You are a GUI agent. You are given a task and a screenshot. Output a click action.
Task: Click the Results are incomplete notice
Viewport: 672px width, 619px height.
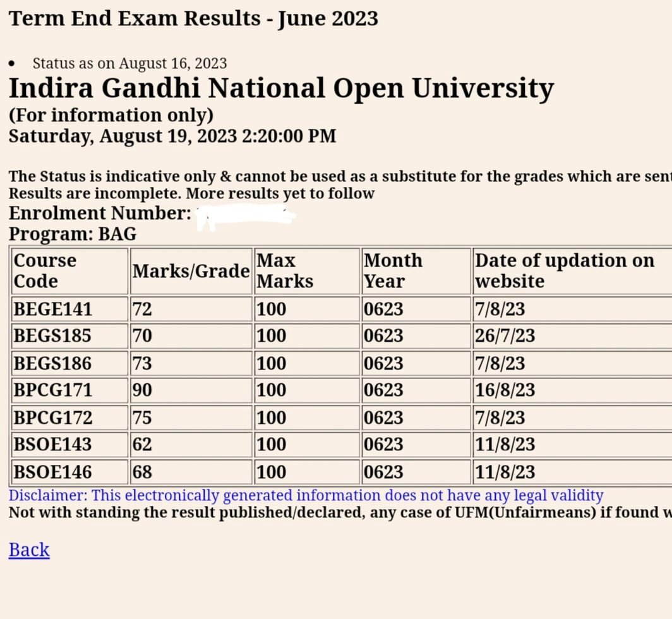click(x=191, y=194)
